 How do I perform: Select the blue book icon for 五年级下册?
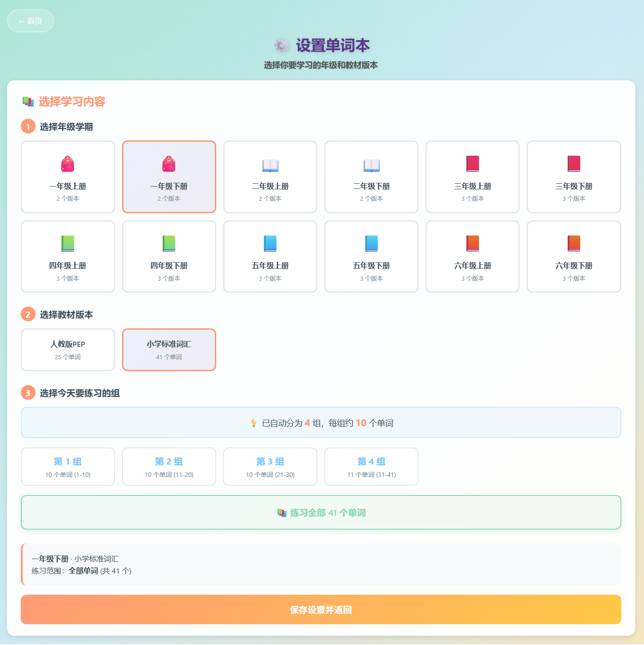coord(371,243)
